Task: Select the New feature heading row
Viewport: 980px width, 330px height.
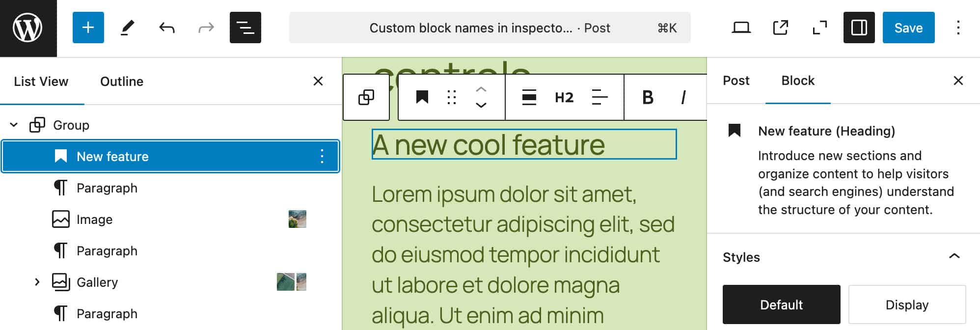Action: coord(170,156)
